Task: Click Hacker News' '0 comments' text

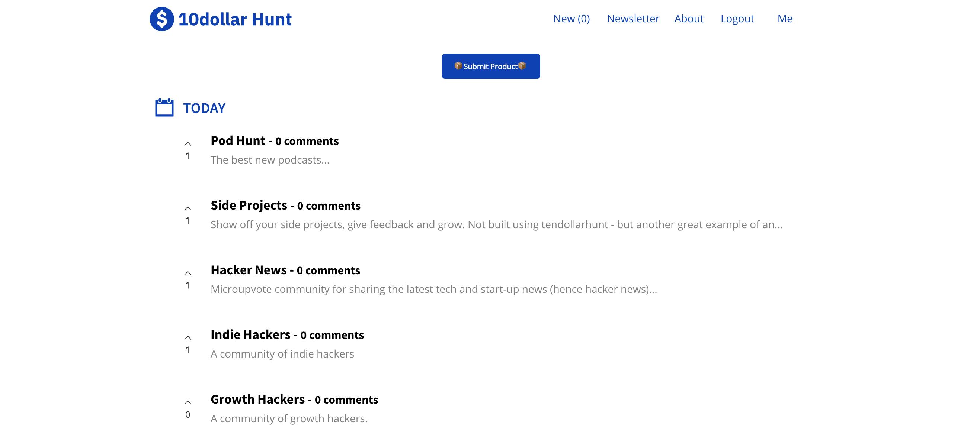Action: coord(328,270)
